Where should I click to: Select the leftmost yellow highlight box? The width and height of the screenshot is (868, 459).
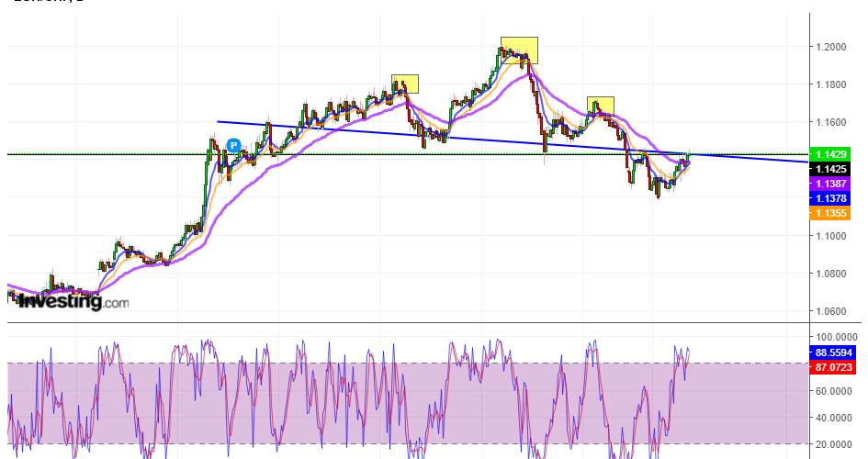tap(404, 84)
